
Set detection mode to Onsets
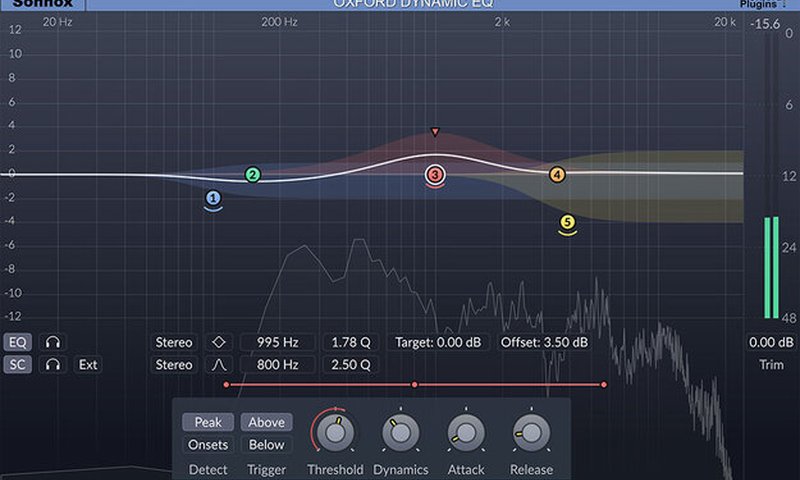tap(208, 445)
